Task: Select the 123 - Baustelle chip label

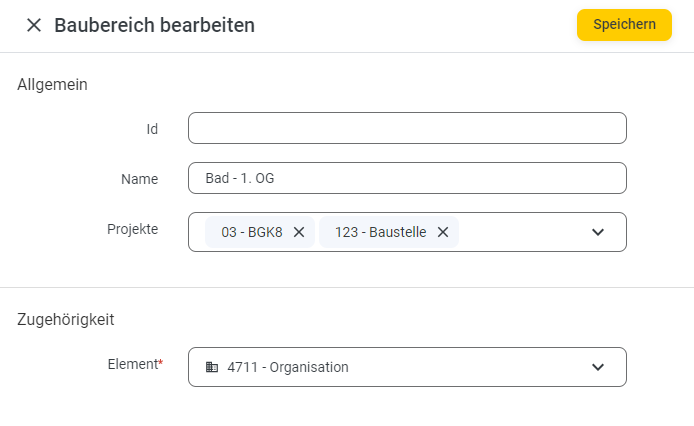Action: [x=381, y=232]
